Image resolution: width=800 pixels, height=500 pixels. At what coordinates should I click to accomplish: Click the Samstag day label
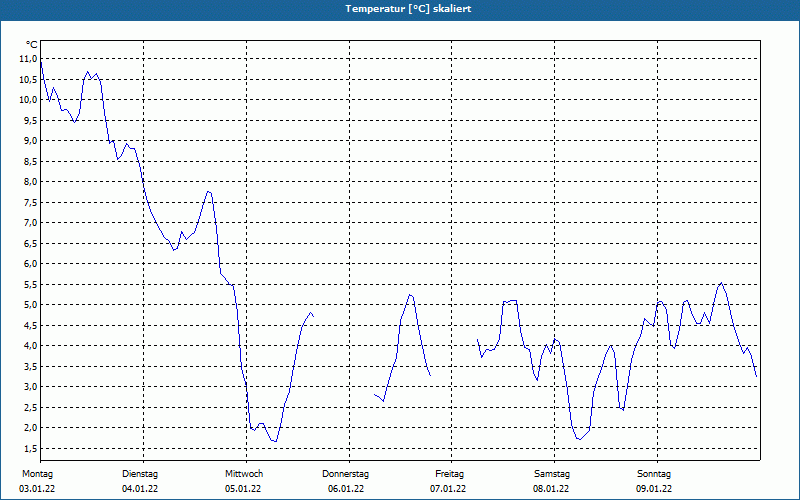pyautogui.click(x=552, y=474)
